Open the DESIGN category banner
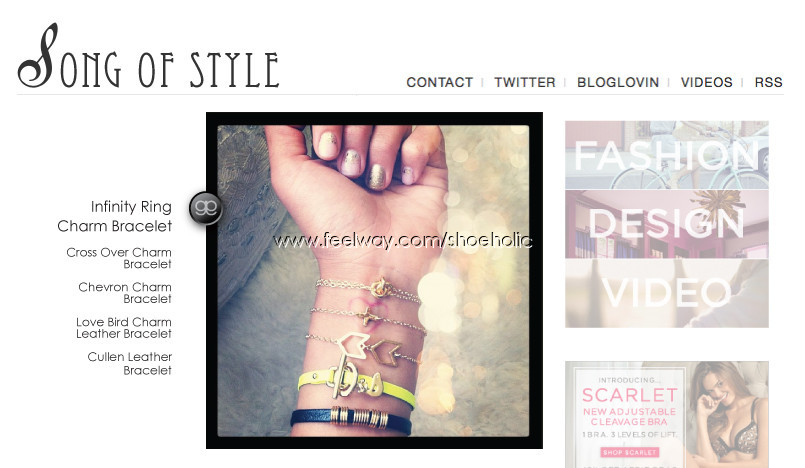The height and width of the screenshot is (468, 805). coord(667,224)
